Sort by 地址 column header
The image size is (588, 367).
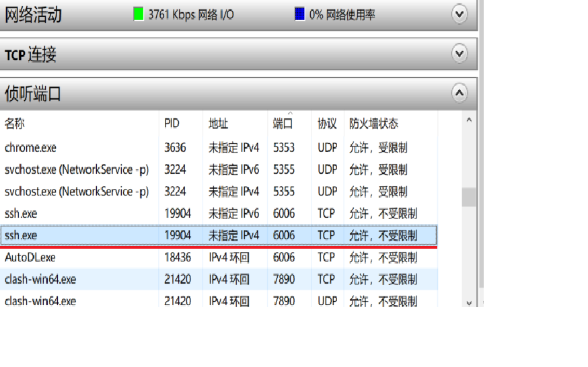219,124
